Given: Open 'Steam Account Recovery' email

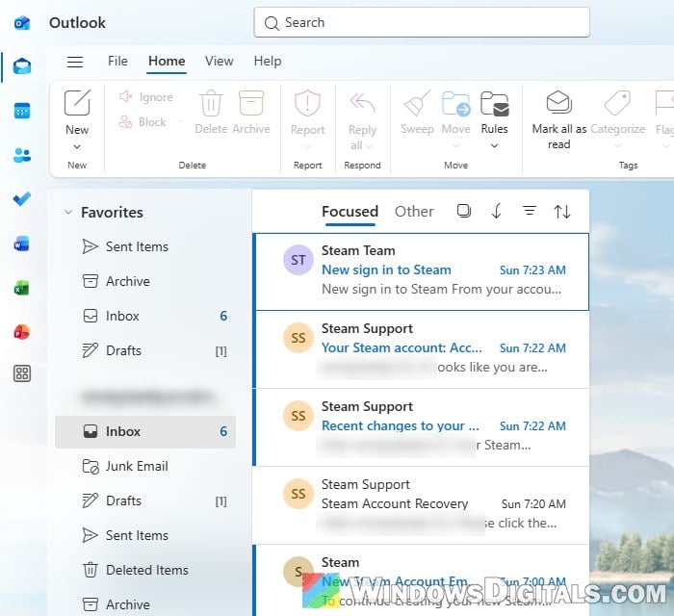Looking at the screenshot, I should [422, 505].
